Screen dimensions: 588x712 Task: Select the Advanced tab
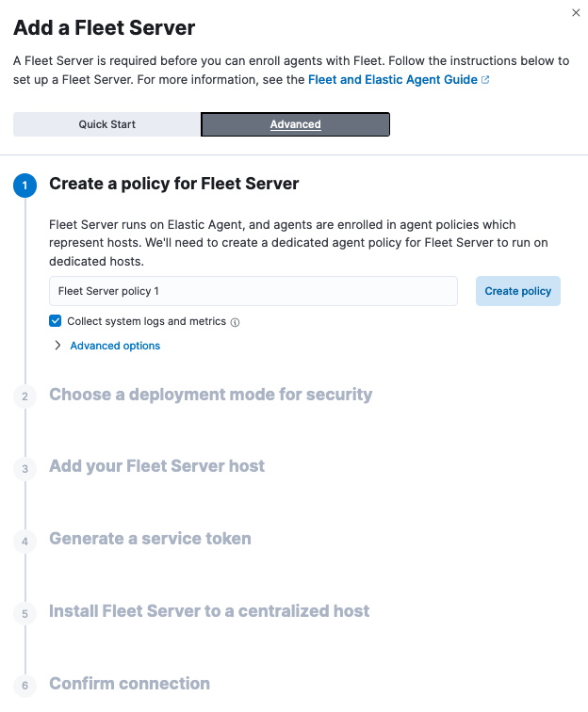[295, 124]
